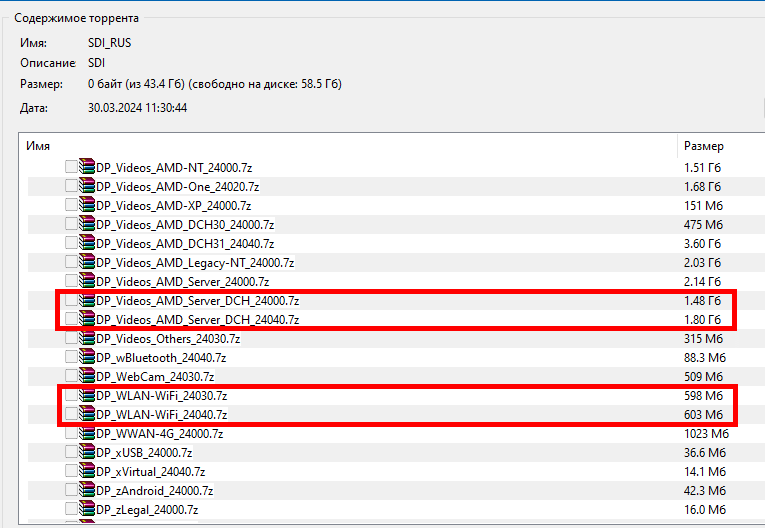Tick checkbox for DP_Videos_AMD_Legacy-NT_24000.7z
Screen dimensions: 765x528
71,262
